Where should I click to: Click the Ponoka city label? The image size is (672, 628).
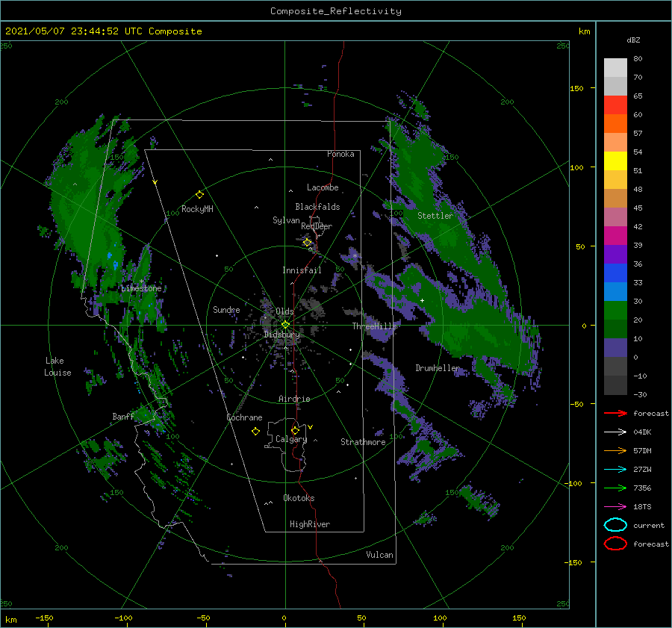340,154
